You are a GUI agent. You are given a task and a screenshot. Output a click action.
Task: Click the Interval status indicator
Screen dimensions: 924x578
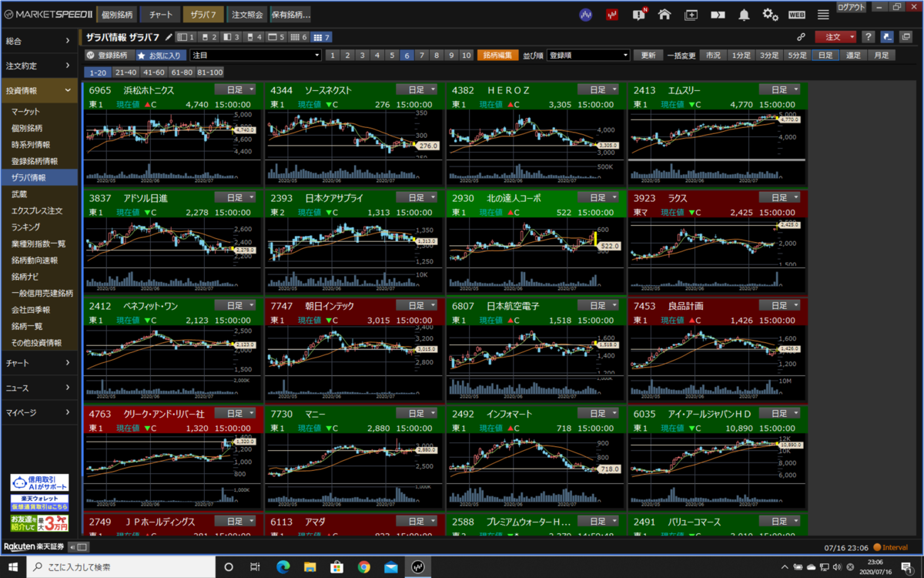[890, 547]
